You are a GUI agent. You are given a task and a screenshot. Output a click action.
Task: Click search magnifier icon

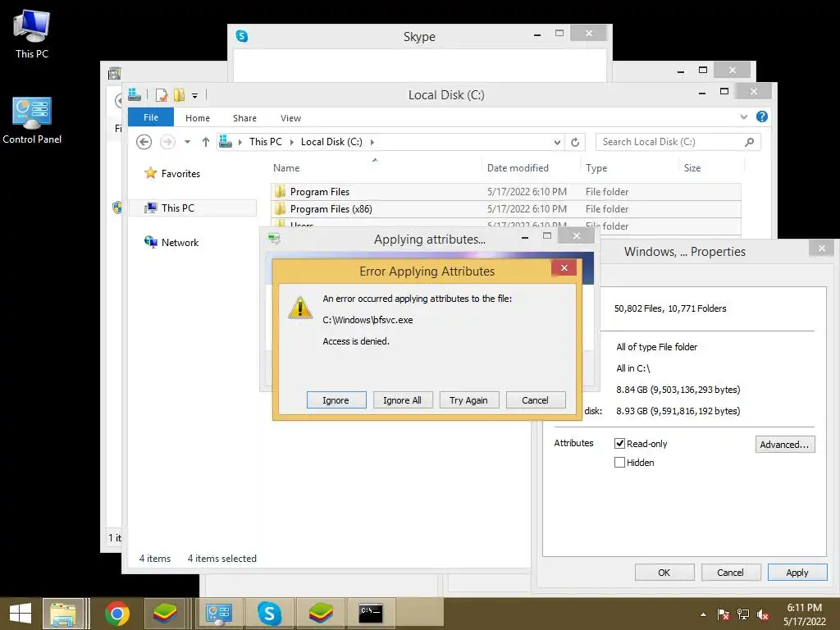(x=750, y=142)
